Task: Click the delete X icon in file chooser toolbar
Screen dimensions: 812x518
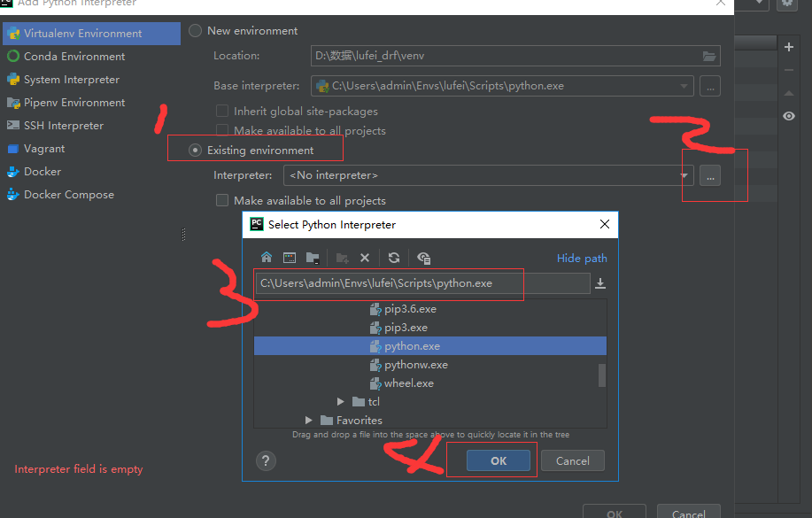Action: click(365, 258)
